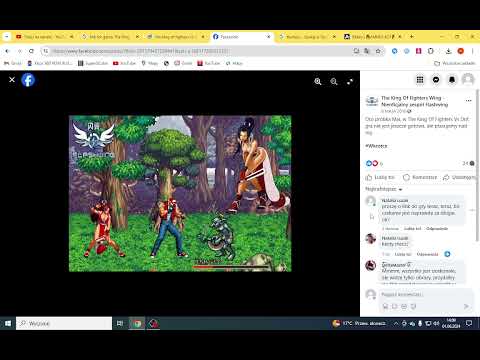
Task: Click the Udostępnij share button
Action: (x=459, y=177)
